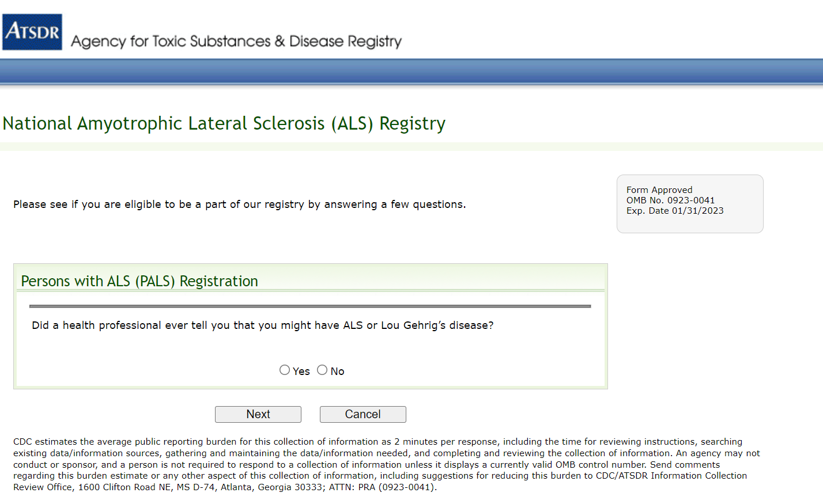This screenshot has height=504, width=823.
Task: Click the OMB No. 0923-0041 text
Action: tap(670, 200)
